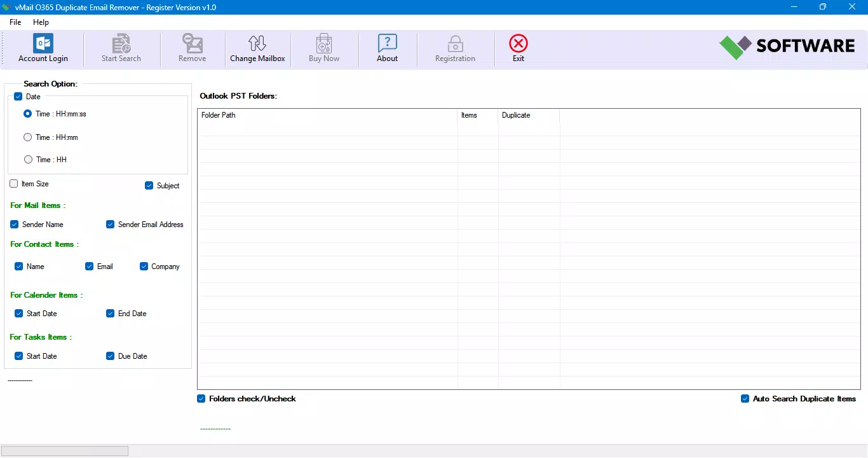
Task: Toggle Company checkbox for contacts
Action: 144,267
